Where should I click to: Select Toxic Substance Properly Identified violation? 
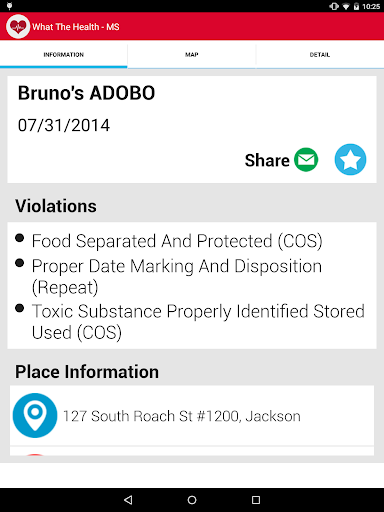[x=198, y=322]
